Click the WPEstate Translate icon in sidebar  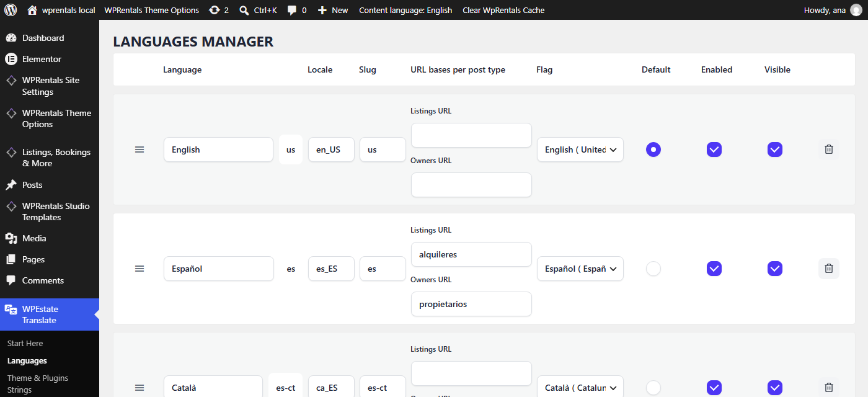tap(11, 309)
